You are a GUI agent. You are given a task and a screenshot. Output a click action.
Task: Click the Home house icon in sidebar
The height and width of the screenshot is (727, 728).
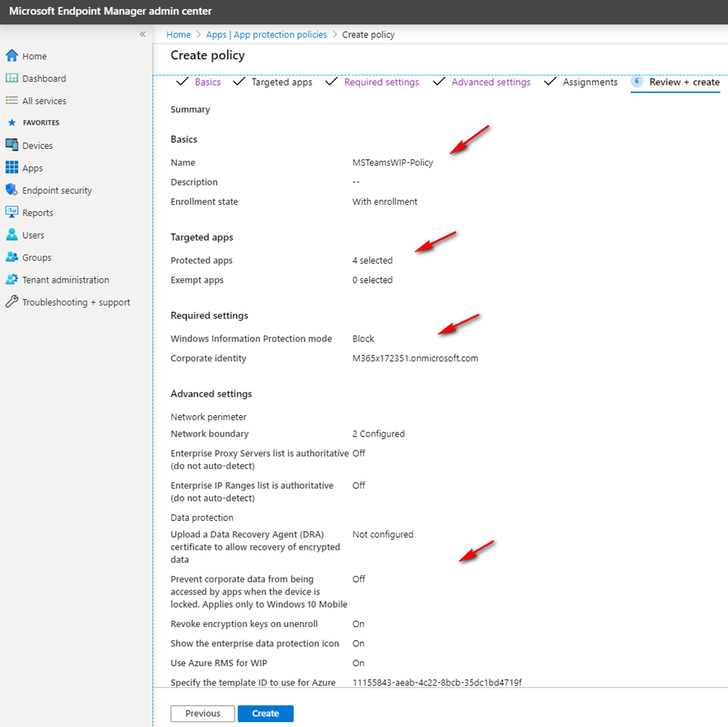[x=12, y=56]
